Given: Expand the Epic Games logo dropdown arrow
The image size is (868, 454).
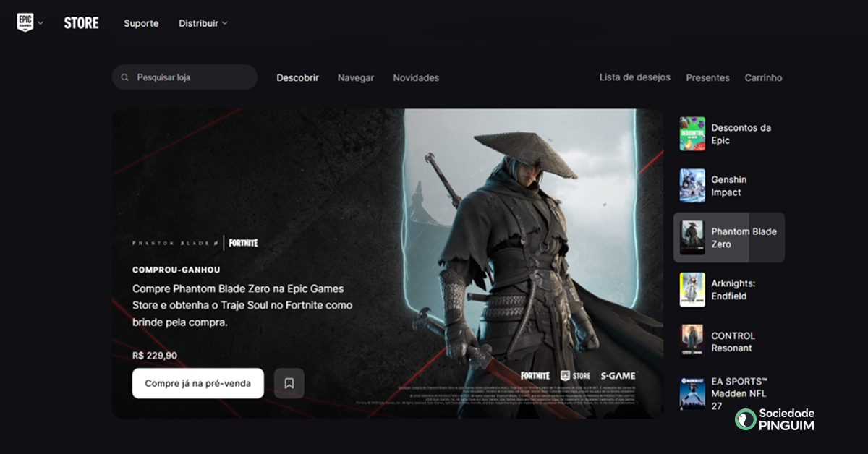Looking at the screenshot, I should pyautogui.click(x=41, y=23).
